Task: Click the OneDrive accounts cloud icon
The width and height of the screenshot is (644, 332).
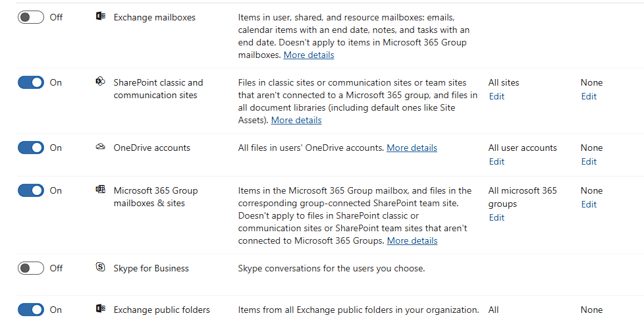Action: [x=101, y=146]
